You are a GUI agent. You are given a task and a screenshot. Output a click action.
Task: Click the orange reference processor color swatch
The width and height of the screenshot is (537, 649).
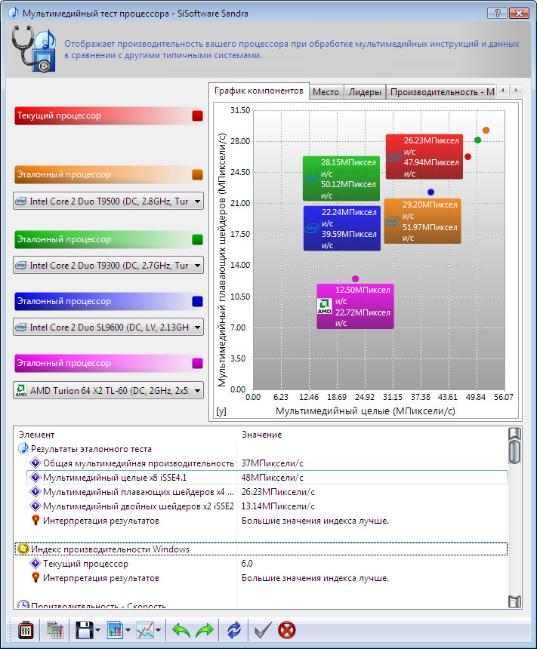197,175
